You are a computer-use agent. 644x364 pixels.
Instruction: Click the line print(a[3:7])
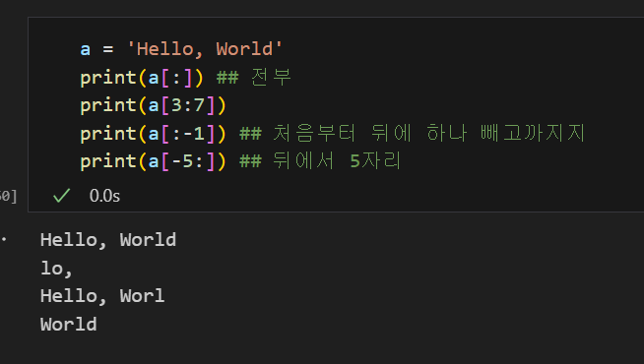[x=153, y=105]
